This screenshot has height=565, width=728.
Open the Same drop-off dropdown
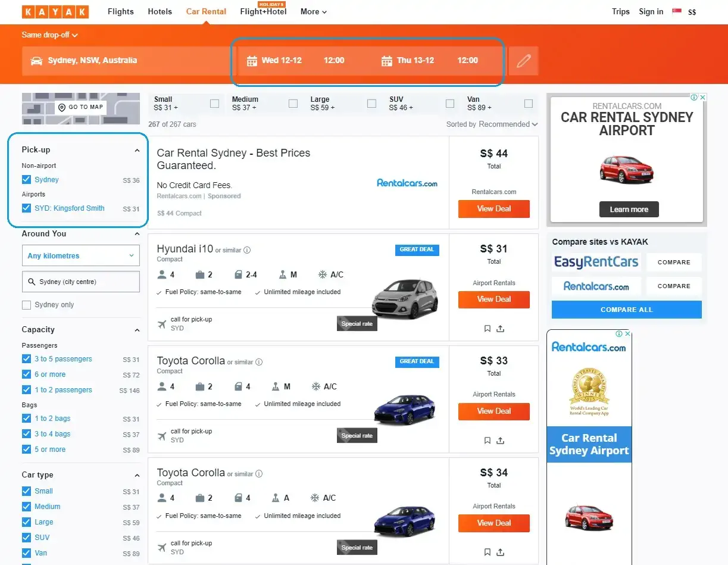pyautogui.click(x=50, y=35)
